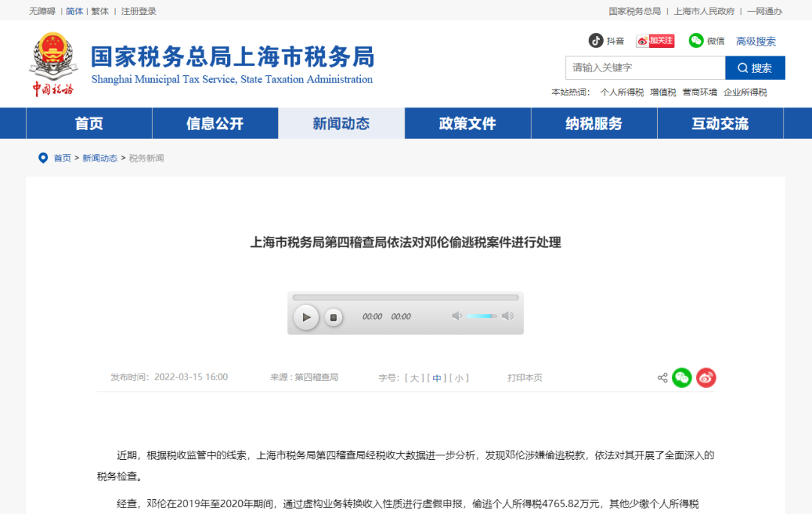This screenshot has width=812, height=514.
Task: Share article to Weibo red icon
Action: pos(706,378)
